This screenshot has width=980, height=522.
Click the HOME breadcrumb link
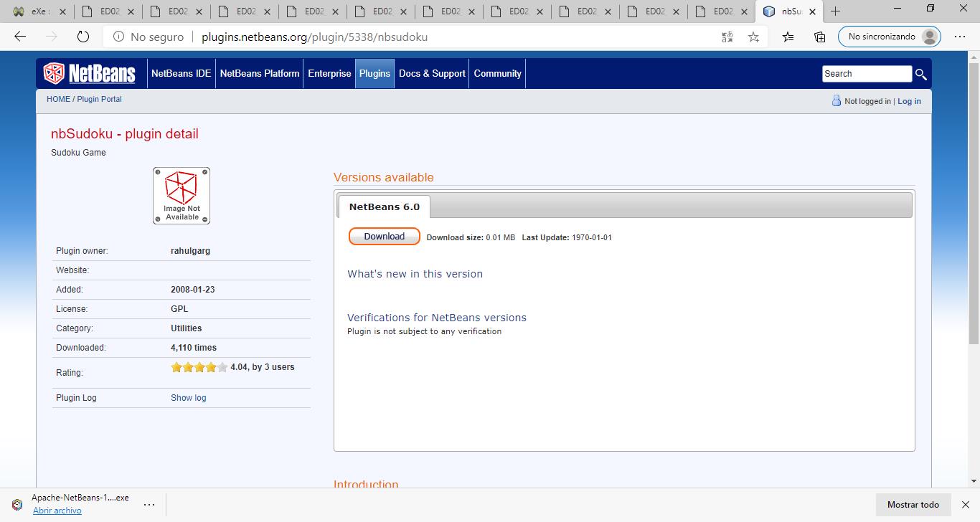click(58, 99)
